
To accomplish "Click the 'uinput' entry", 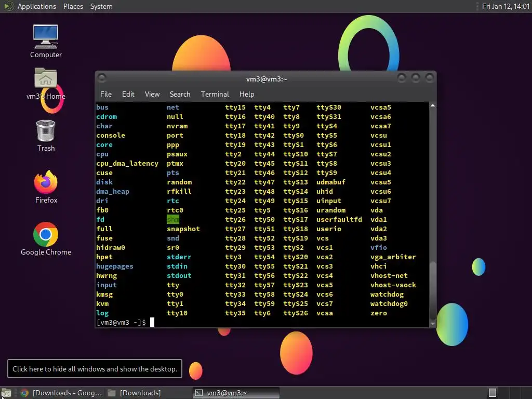I will [329, 201].
